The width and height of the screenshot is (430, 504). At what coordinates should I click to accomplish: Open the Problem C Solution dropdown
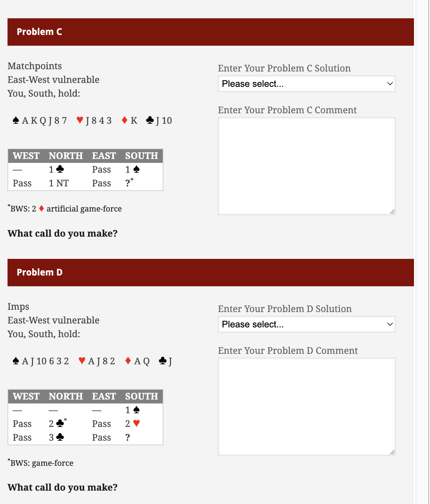(x=306, y=84)
